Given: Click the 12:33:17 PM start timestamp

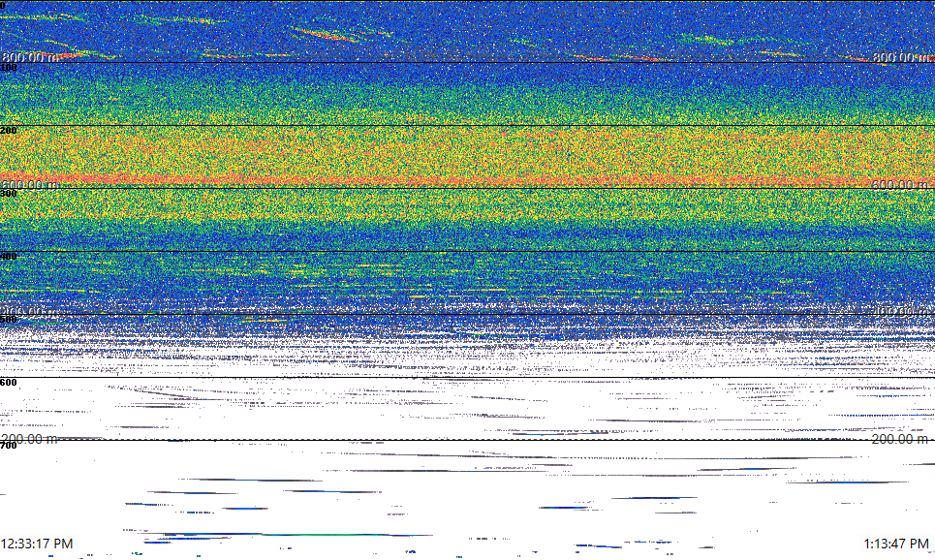Looking at the screenshot, I should (37, 544).
